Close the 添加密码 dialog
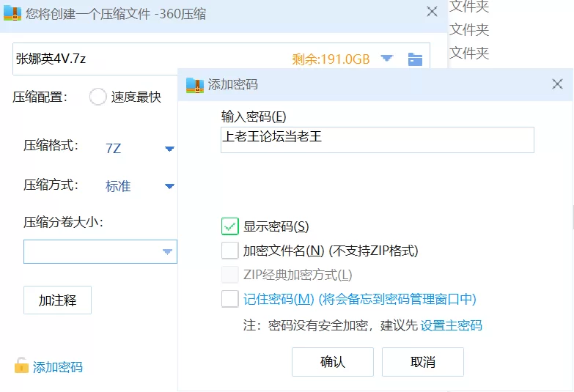Viewport: 574px width, 392px height. coord(557,84)
